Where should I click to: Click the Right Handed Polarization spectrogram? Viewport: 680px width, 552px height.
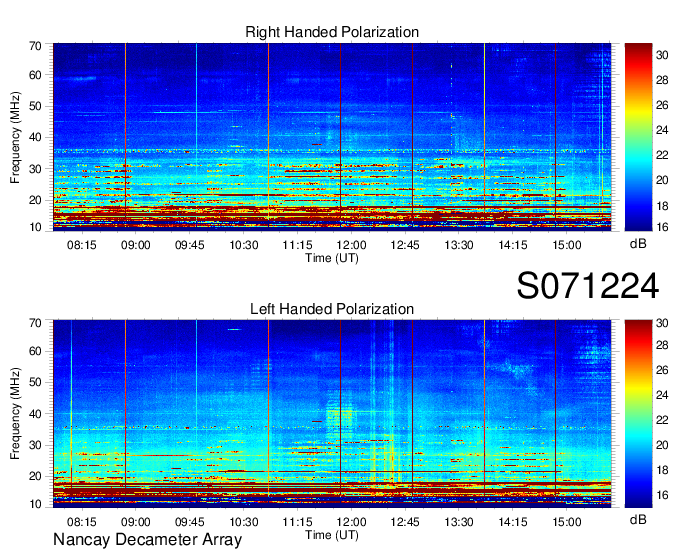coord(332,135)
